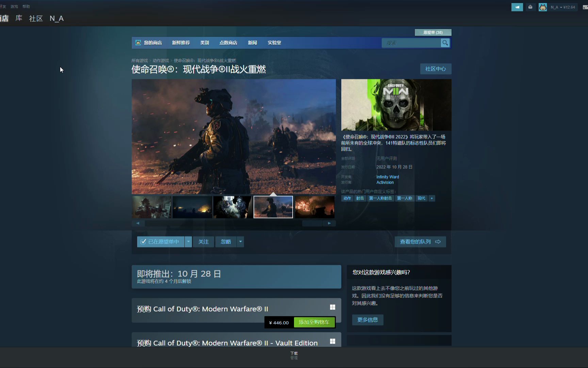The height and width of the screenshot is (368, 588).
Task: Click the search magnifier icon
Action: coord(445,43)
